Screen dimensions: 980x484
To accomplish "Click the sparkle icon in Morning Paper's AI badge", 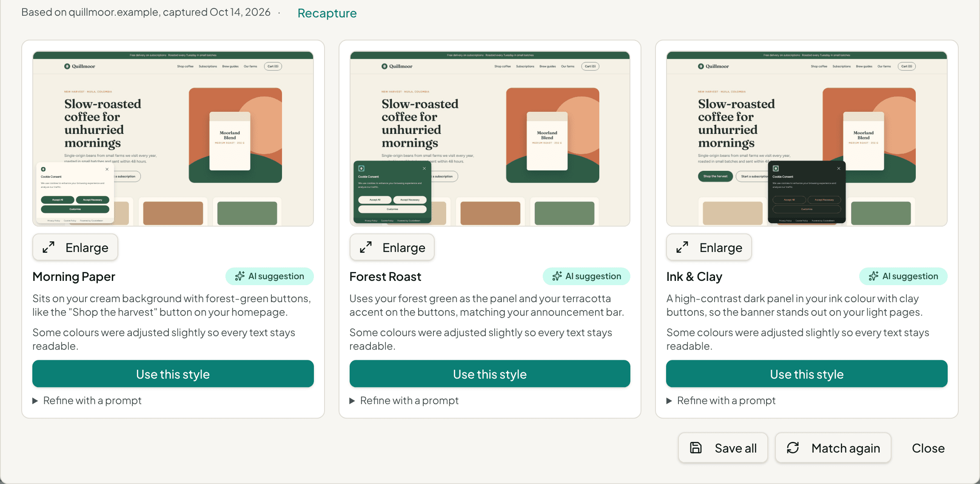I will [x=240, y=276].
